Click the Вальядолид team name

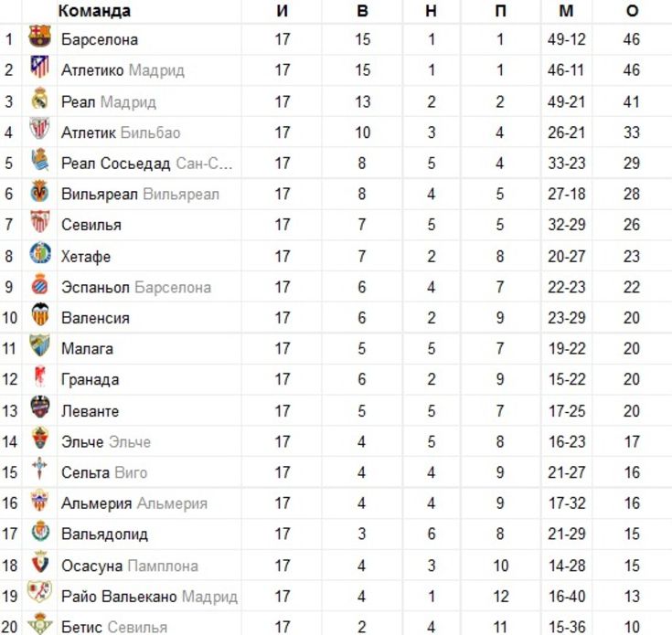(104, 534)
